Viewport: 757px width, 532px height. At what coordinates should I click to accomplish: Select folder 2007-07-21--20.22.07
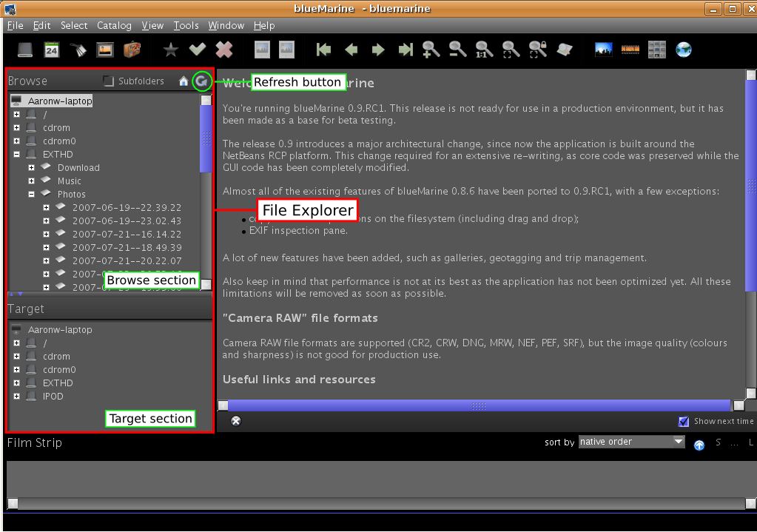[127, 260]
